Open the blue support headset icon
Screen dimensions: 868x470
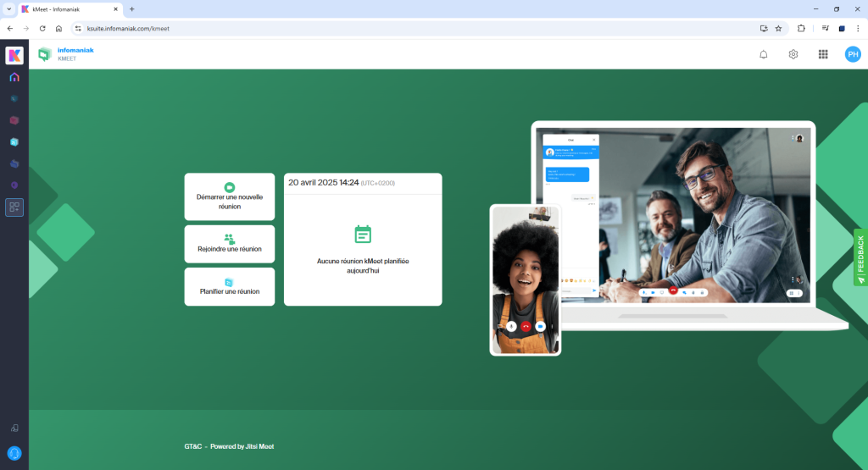click(x=14, y=453)
